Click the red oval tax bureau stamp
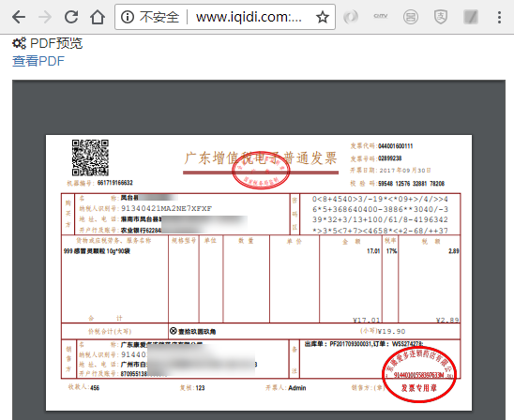Screen dimensions: 514x420 coord(261,172)
